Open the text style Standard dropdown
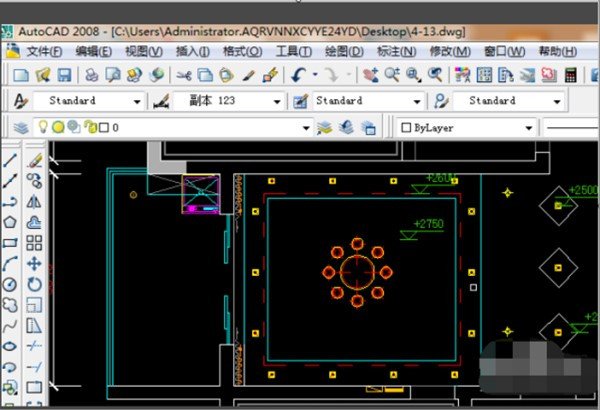 click(137, 101)
